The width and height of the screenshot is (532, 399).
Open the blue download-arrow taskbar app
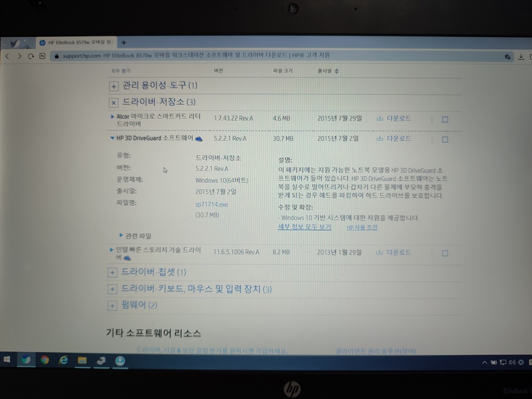pyautogui.click(x=120, y=361)
